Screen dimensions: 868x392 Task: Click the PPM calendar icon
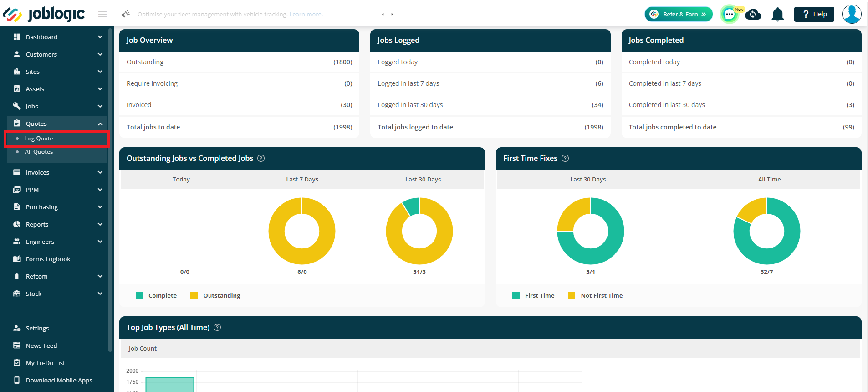pyautogui.click(x=17, y=190)
